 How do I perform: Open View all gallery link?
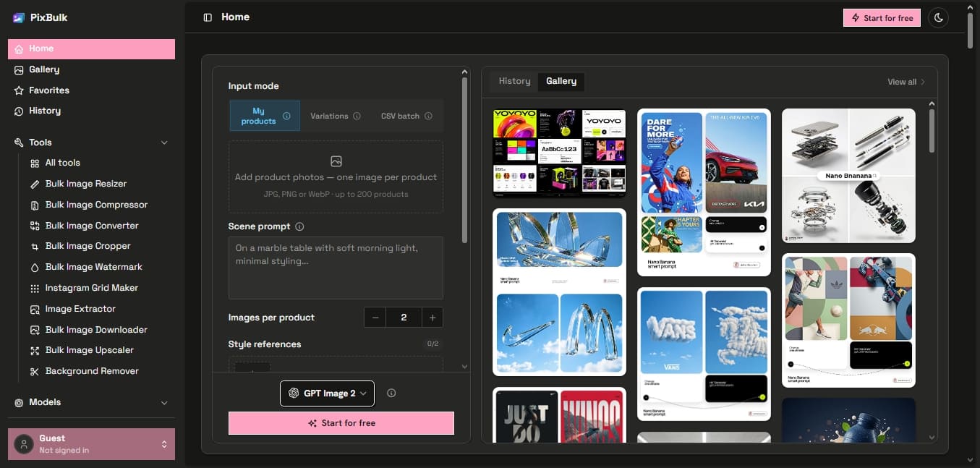point(906,82)
